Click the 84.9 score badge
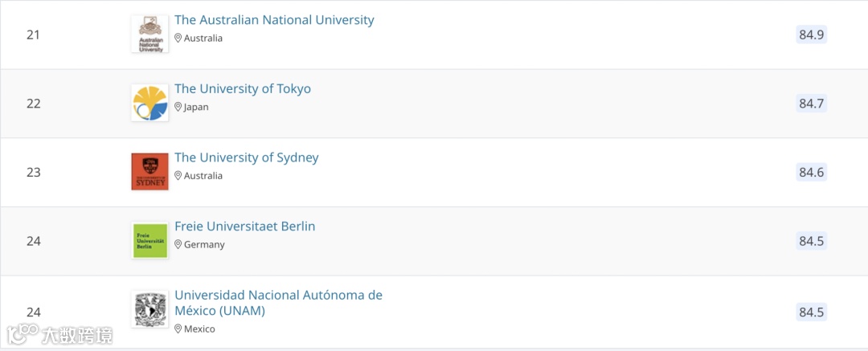Viewport: 868px width, 351px height. point(811,35)
